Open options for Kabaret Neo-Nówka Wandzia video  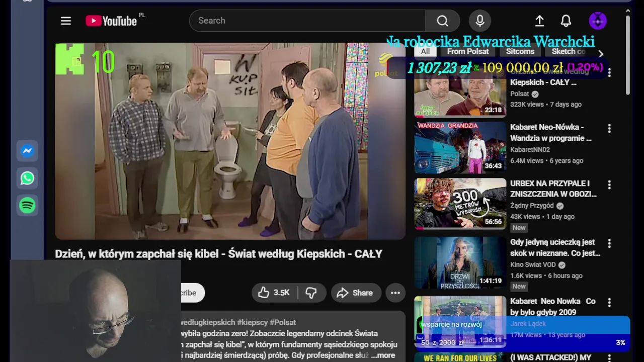click(609, 129)
